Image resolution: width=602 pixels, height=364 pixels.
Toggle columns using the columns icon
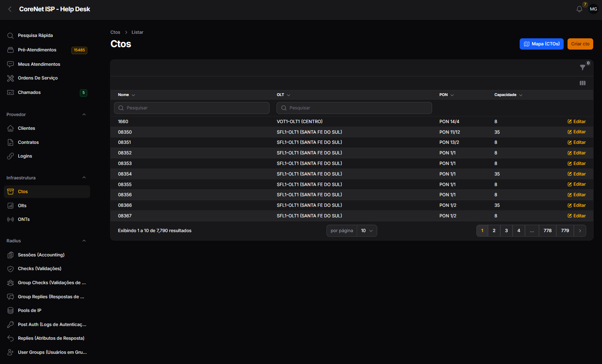(583, 83)
